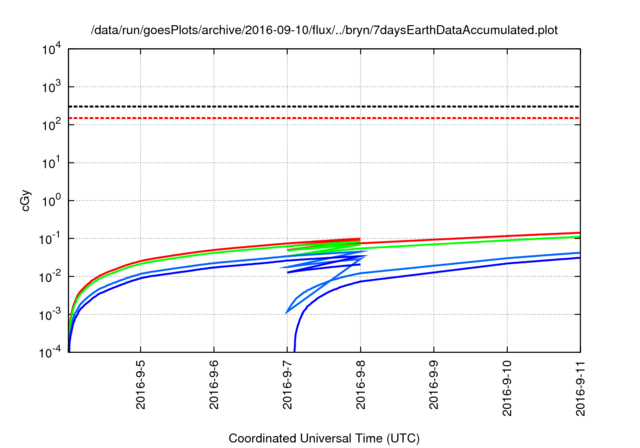Click the 10^2 y-axis tick label
Image resolution: width=640 pixels, height=448 pixels.
tap(52, 125)
